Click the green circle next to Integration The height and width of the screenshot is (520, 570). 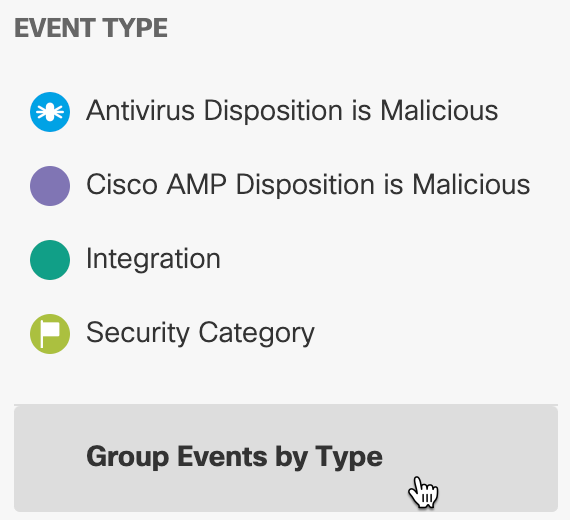[x=50, y=260]
